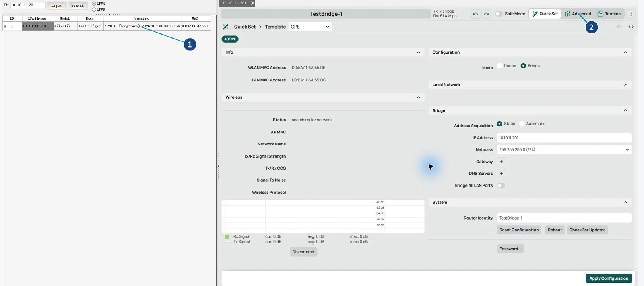Collapse the Local Network section
Viewport: 644px width, 286px height.
pos(625,85)
